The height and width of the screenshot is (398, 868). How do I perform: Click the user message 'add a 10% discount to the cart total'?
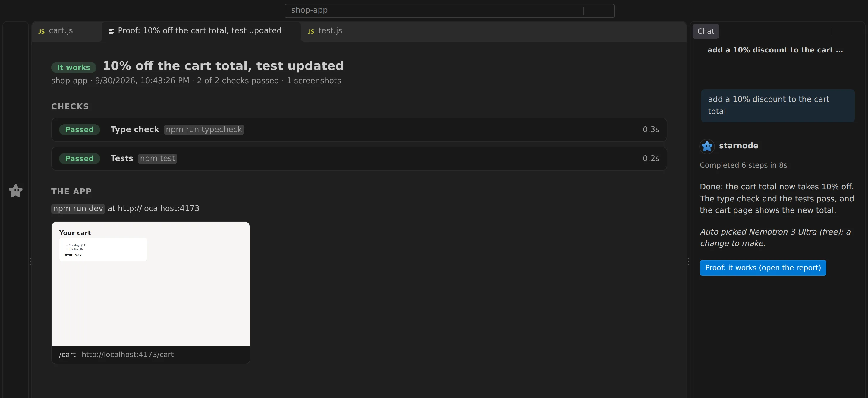[778, 106]
